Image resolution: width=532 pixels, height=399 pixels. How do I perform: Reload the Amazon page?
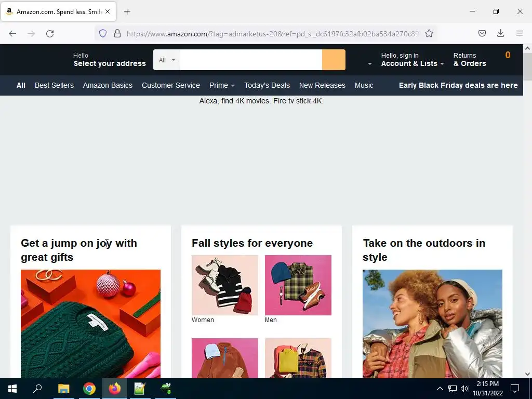pyautogui.click(x=50, y=34)
